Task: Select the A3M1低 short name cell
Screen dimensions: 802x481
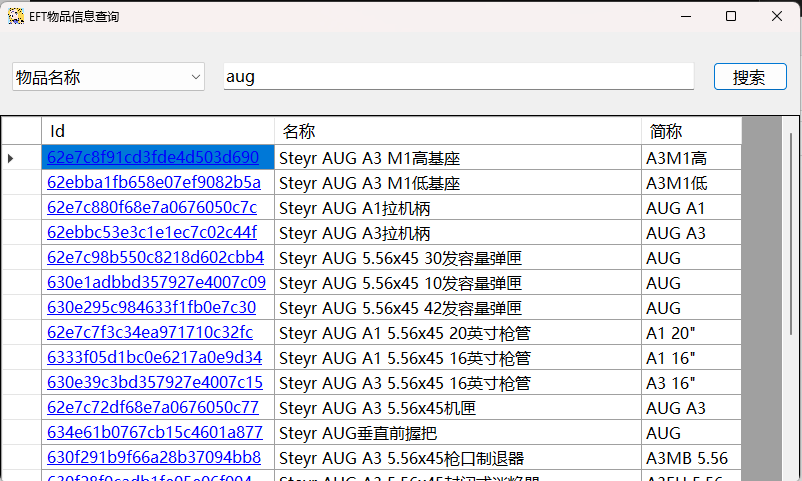Action: coord(692,183)
